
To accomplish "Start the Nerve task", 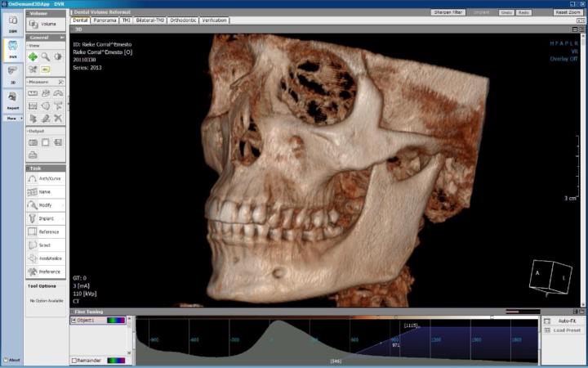I will [46, 191].
